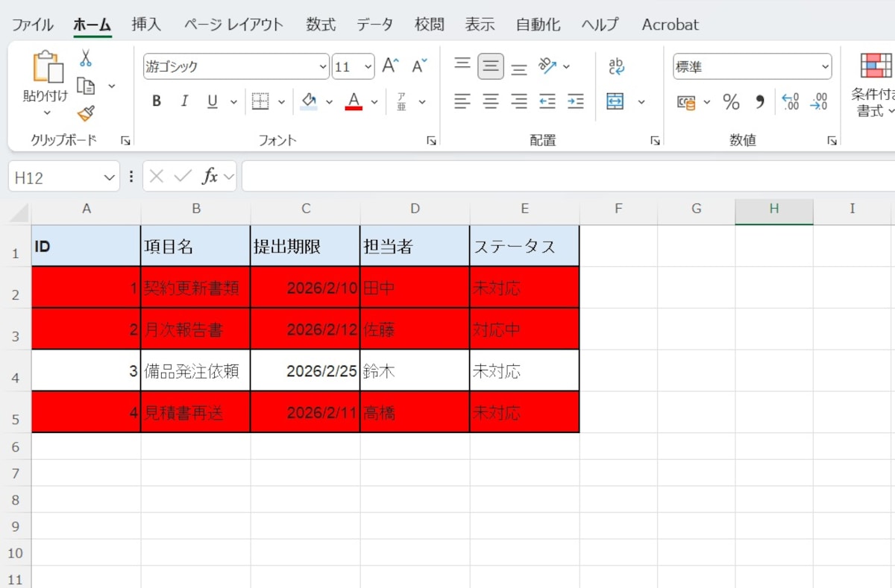Apply Comma style formatting
This screenshot has height=588, width=895.
click(x=759, y=102)
